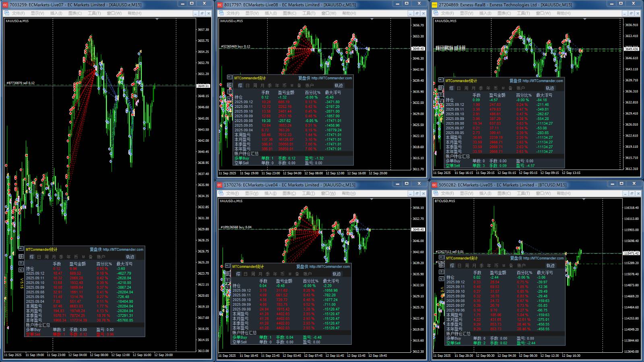Screen dimensions: 644x362
Task: Click the order label #87730870 sell 0.12
Action: tap(21, 83)
